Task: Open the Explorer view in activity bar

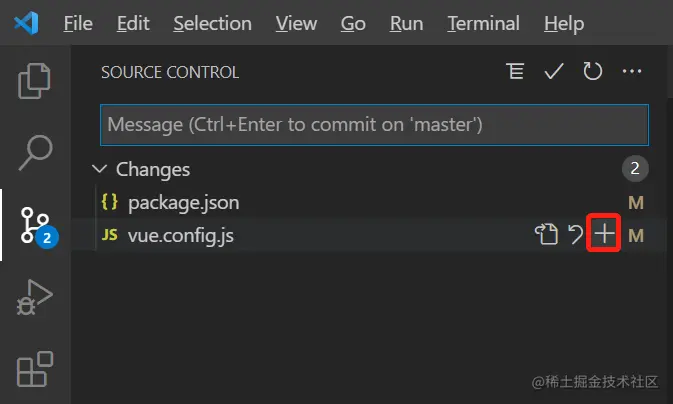Action: coord(34,81)
